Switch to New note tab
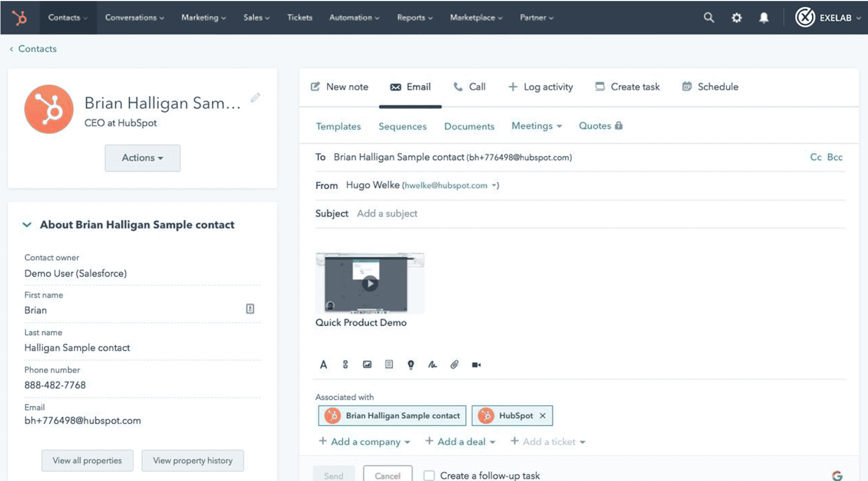The height and width of the screenshot is (481, 868). [x=339, y=87]
